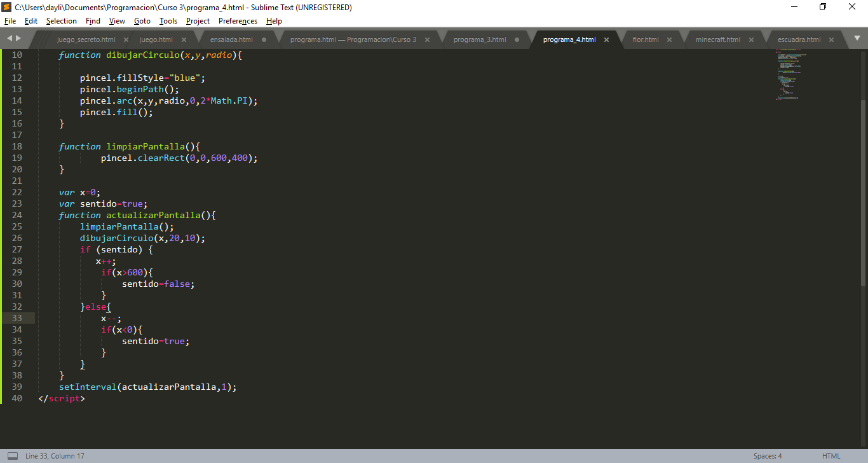Click line number 24 in the gutter
Viewport: 868px width, 463px height.
[x=17, y=215]
